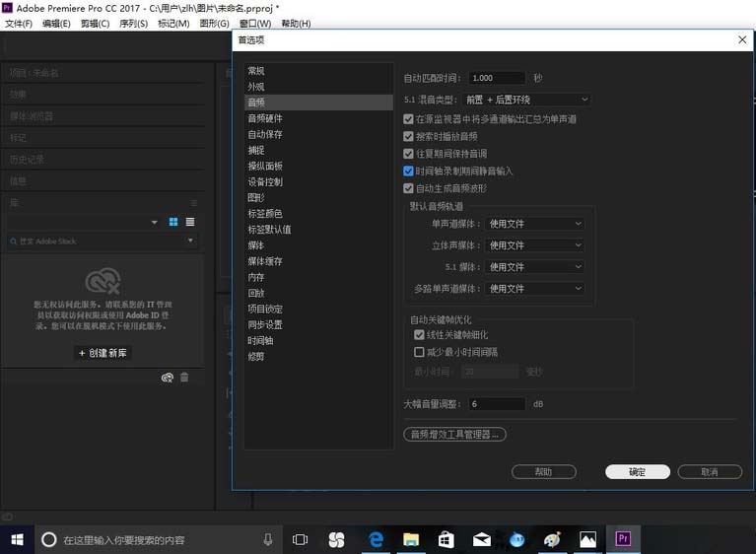The image size is (756, 554).
Task: Select 修剪 preferences category
Action: tap(318, 357)
